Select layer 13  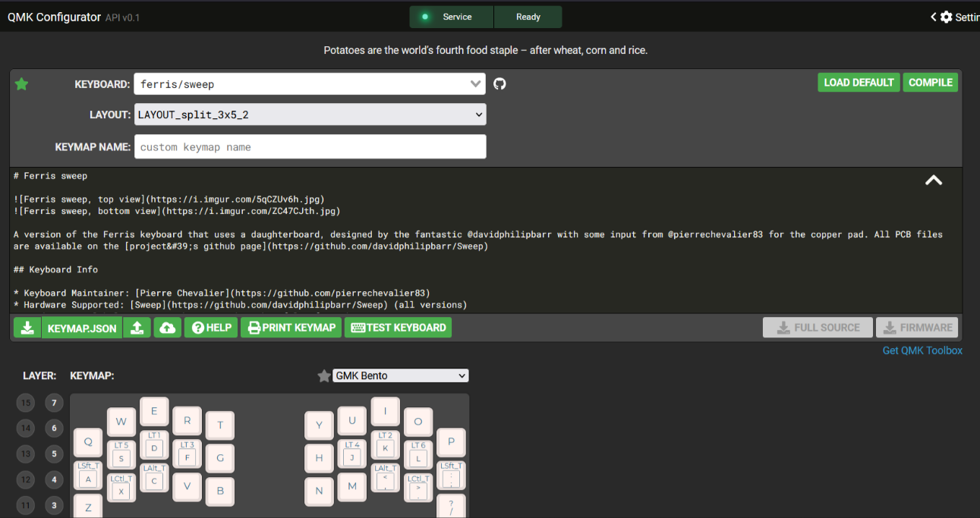27,454
